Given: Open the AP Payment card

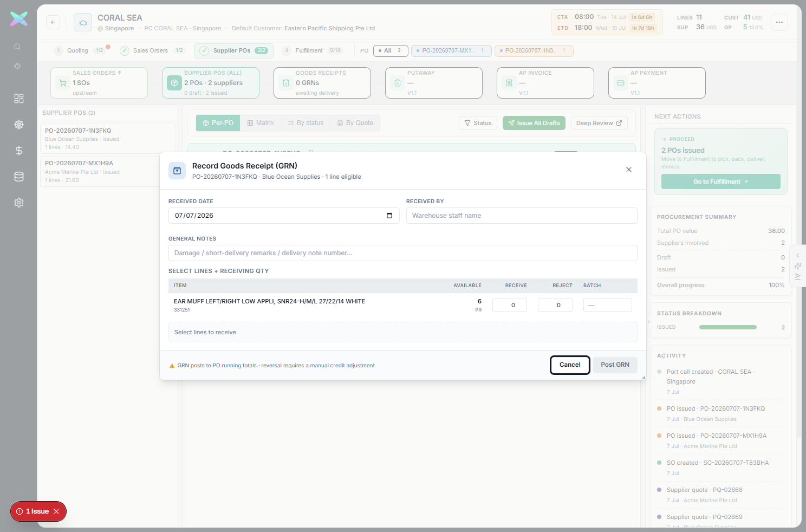Looking at the screenshot, I should point(657,83).
